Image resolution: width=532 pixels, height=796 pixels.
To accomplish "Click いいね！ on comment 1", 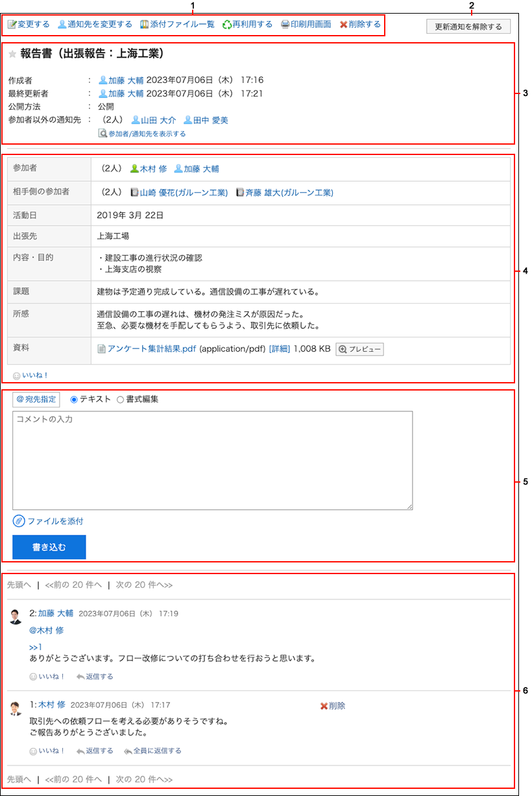I will pos(47,751).
